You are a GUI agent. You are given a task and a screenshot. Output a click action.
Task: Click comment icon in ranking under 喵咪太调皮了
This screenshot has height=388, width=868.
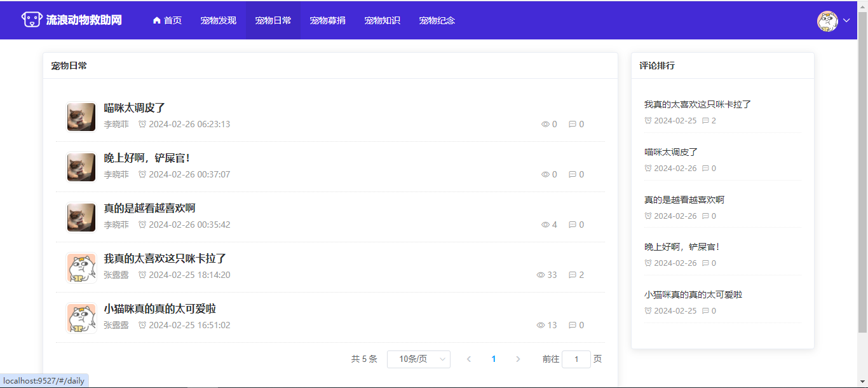(705, 169)
